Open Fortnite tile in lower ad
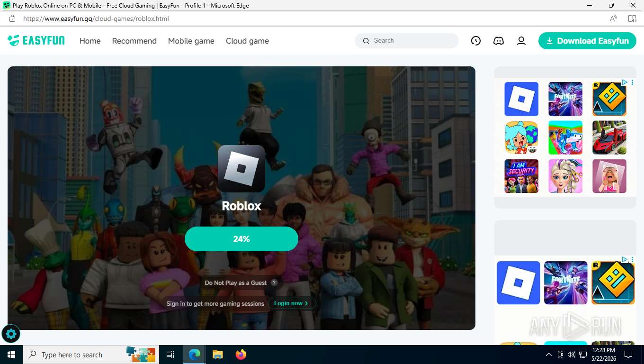 (566, 283)
